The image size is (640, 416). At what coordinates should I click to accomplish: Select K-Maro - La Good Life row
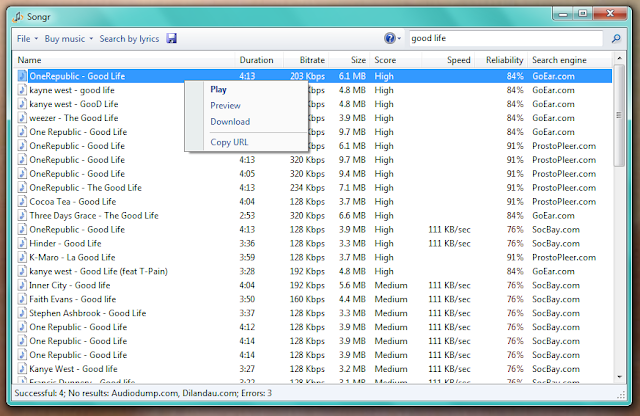click(x=314, y=257)
